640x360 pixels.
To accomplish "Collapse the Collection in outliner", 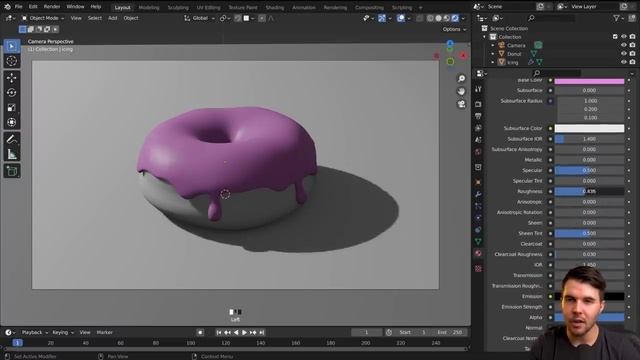I will (485, 37).
